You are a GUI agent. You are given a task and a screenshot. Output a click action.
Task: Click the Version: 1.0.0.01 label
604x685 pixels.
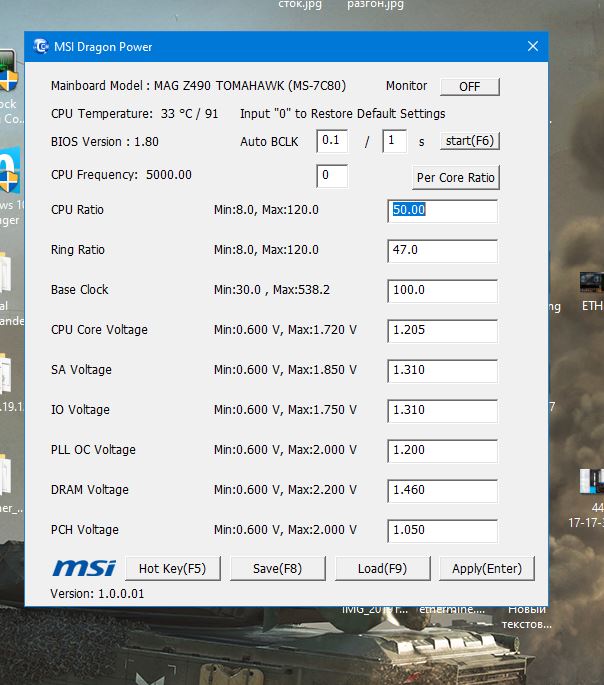(x=97, y=594)
